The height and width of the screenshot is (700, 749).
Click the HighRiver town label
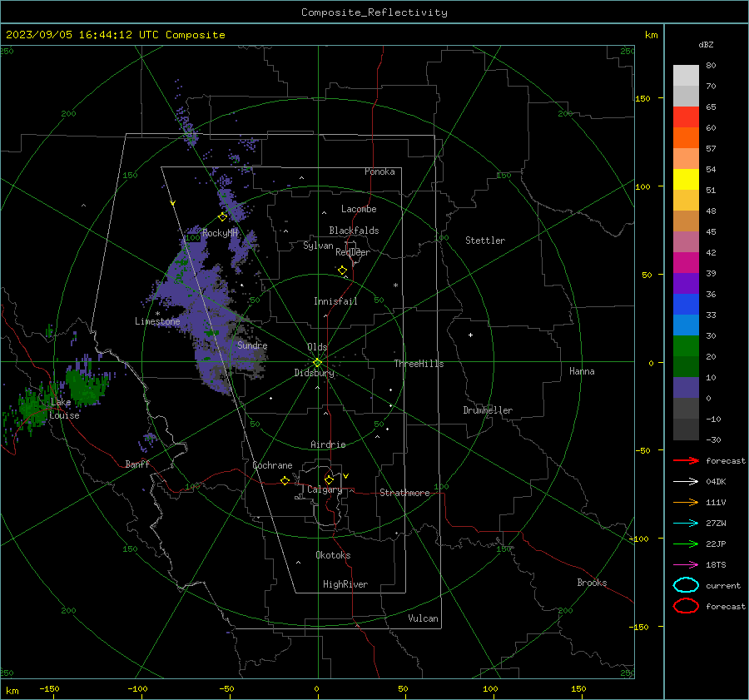coord(345,584)
